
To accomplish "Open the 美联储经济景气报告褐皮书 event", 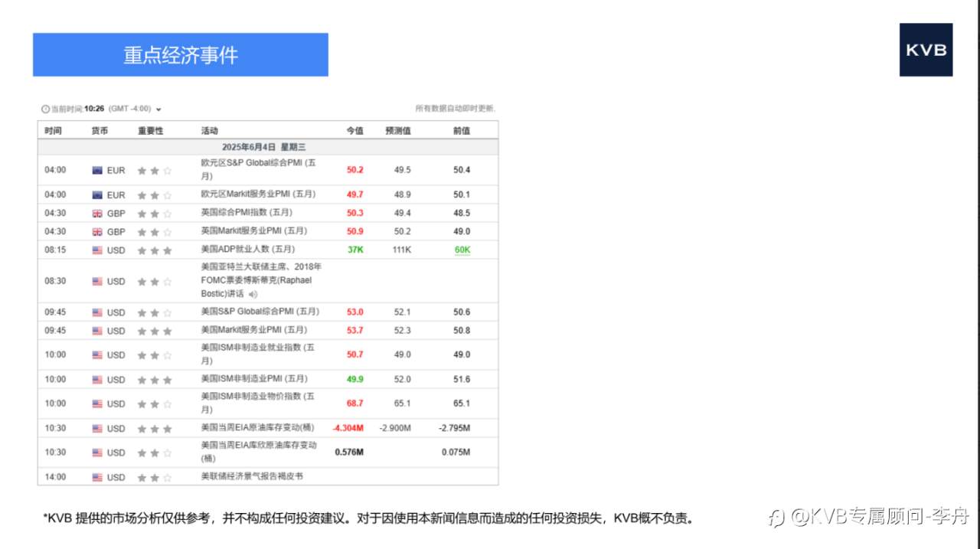I will 252,477.
